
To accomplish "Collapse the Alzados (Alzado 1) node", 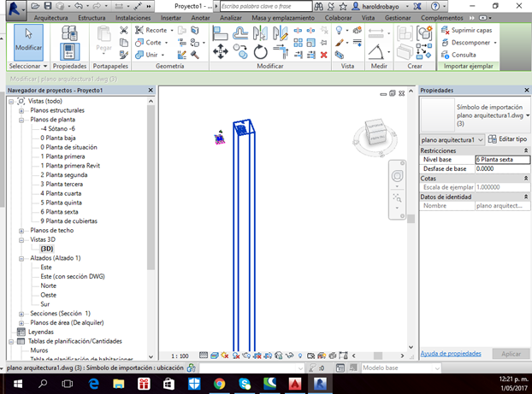I will point(21,258).
